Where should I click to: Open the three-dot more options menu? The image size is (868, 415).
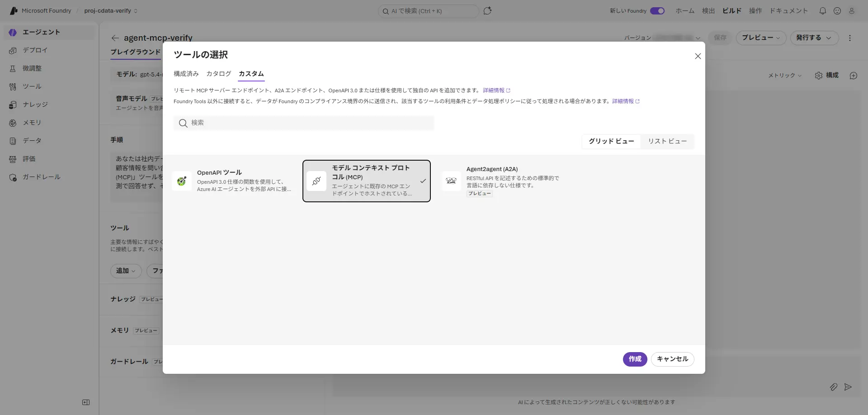click(x=850, y=38)
